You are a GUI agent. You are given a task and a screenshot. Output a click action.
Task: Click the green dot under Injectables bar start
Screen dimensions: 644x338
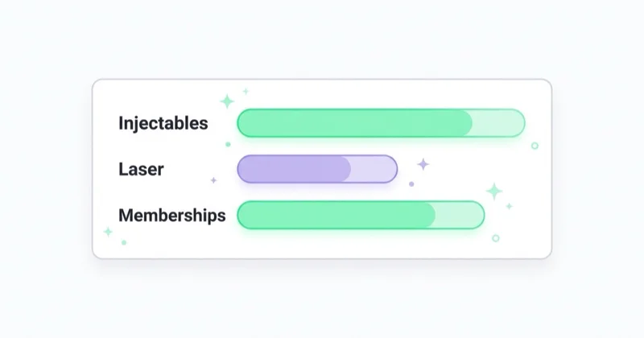[228, 144]
